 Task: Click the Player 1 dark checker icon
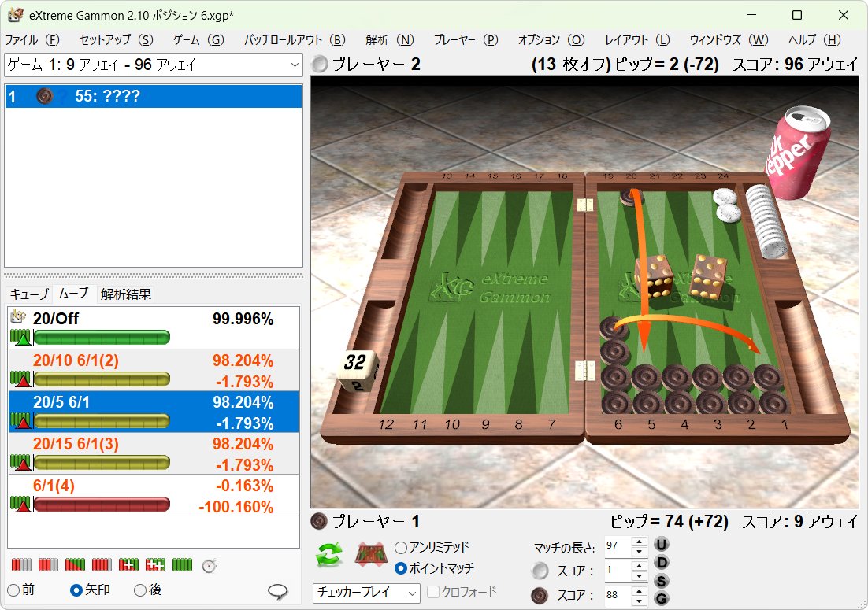click(x=319, y=521)
